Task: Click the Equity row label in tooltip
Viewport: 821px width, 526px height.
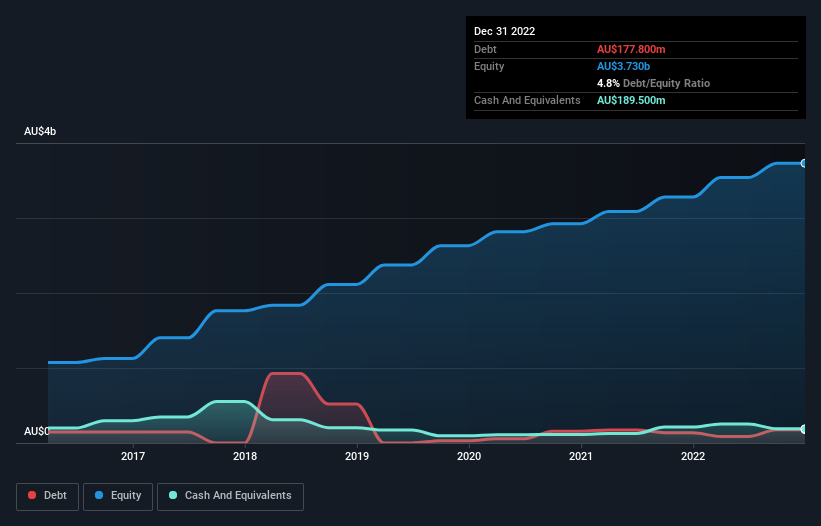Action: 489,66
